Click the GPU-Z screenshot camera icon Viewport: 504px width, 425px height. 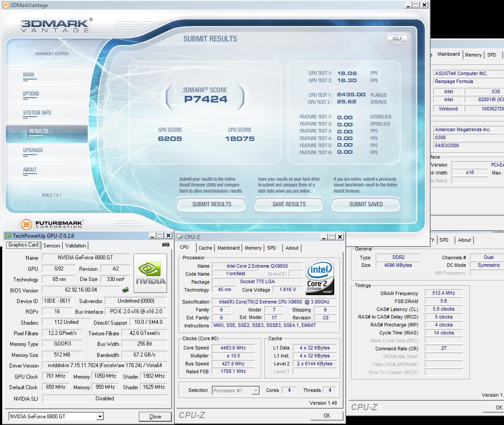click(x=165, y=245)
